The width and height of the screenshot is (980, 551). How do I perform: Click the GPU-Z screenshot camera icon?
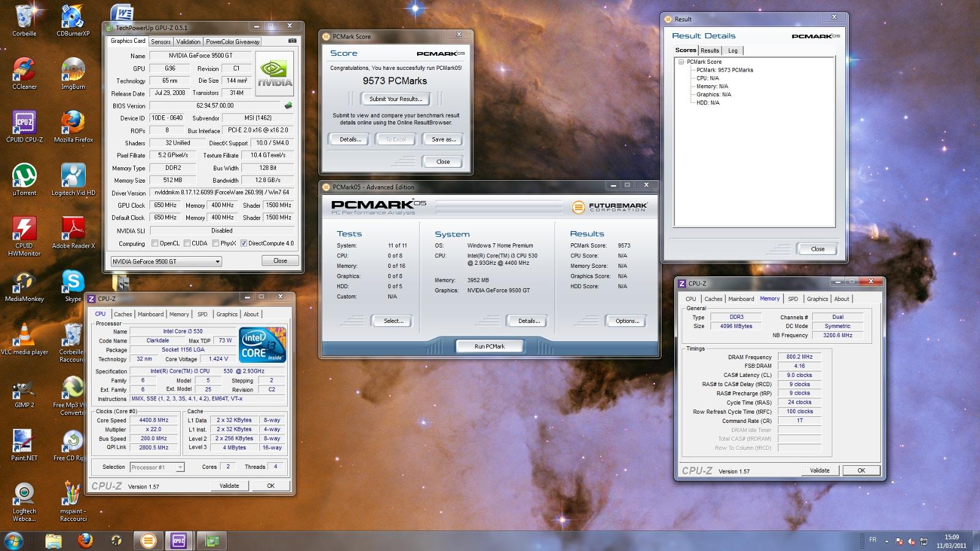(x=293, y=41)
